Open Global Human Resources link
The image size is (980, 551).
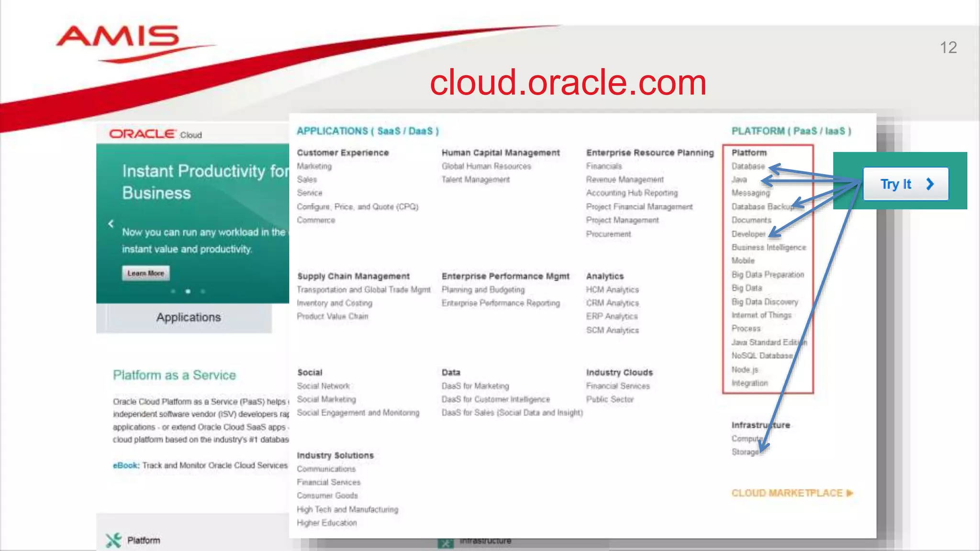coord(486,166)
